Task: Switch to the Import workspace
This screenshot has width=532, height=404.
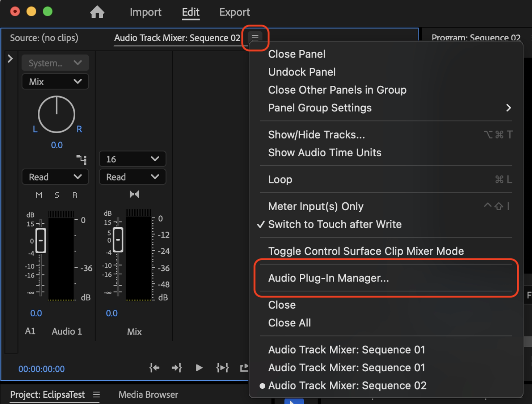Action: click(145, 12)
